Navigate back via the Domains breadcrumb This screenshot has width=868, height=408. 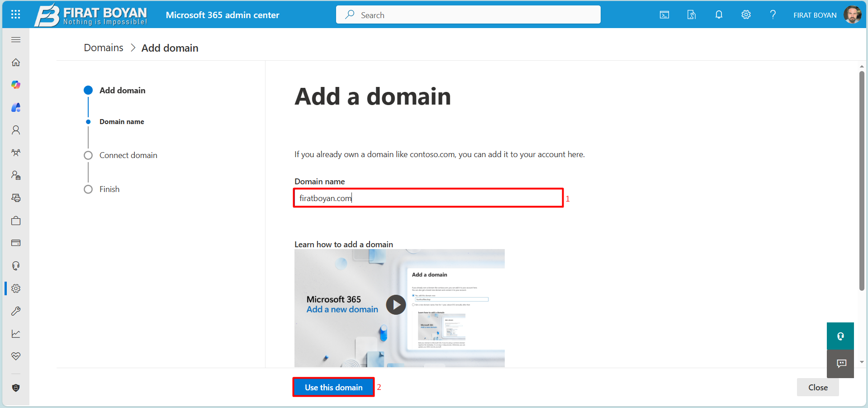coord(103,48)
